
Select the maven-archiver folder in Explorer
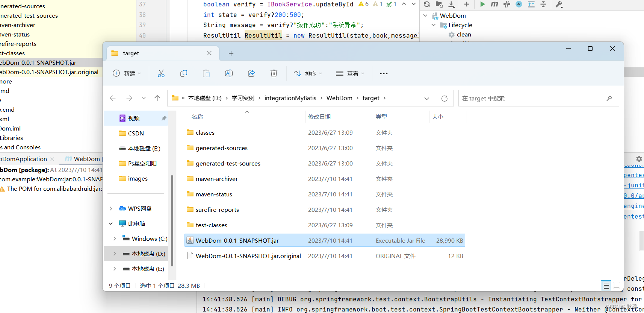[x=325, y=179]
